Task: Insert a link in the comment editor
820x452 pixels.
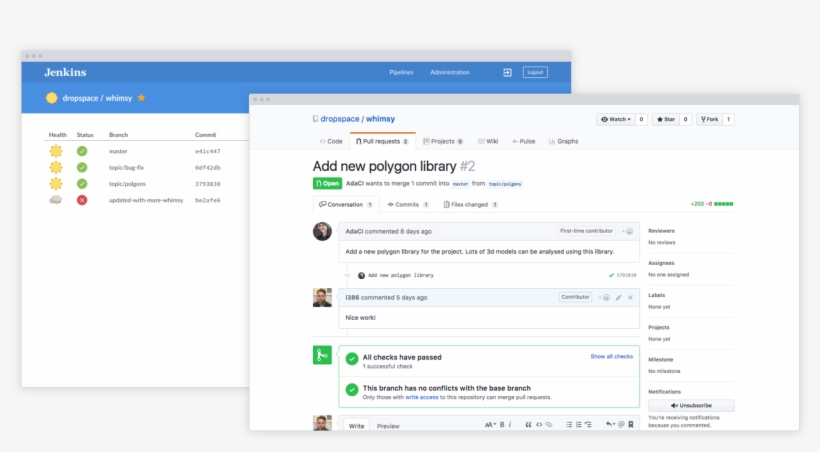Action: pyautogui.click(x=549, y=424)
